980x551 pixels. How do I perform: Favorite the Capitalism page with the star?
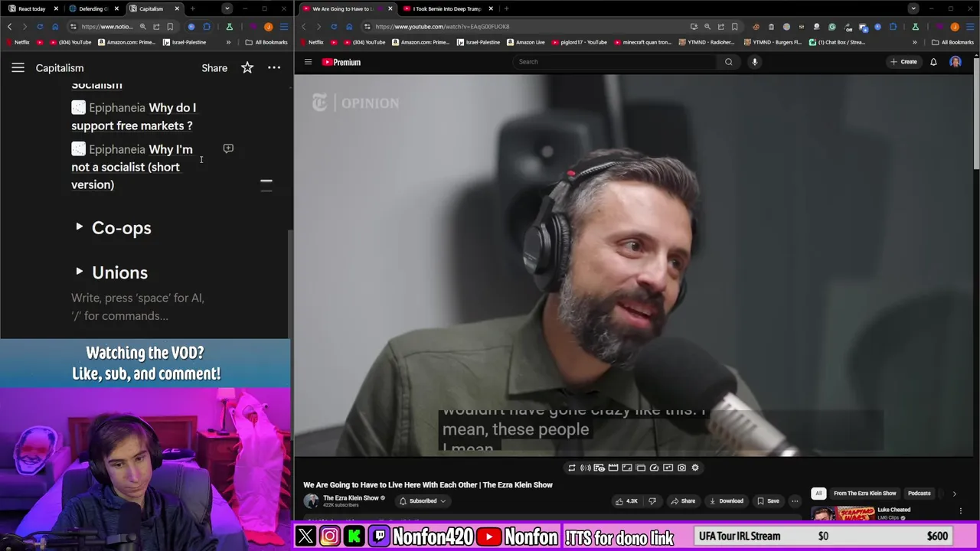[x=247, y=68]
